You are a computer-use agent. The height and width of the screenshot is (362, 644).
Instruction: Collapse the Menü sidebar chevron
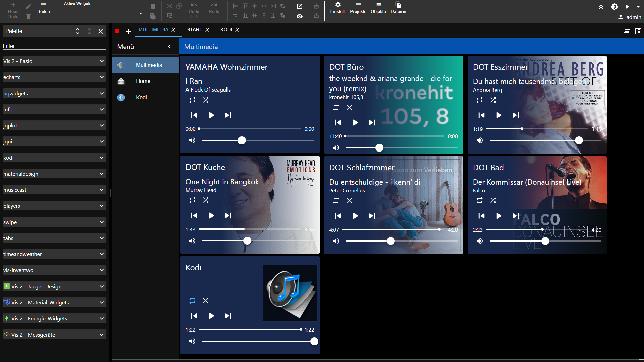point(169,47)
